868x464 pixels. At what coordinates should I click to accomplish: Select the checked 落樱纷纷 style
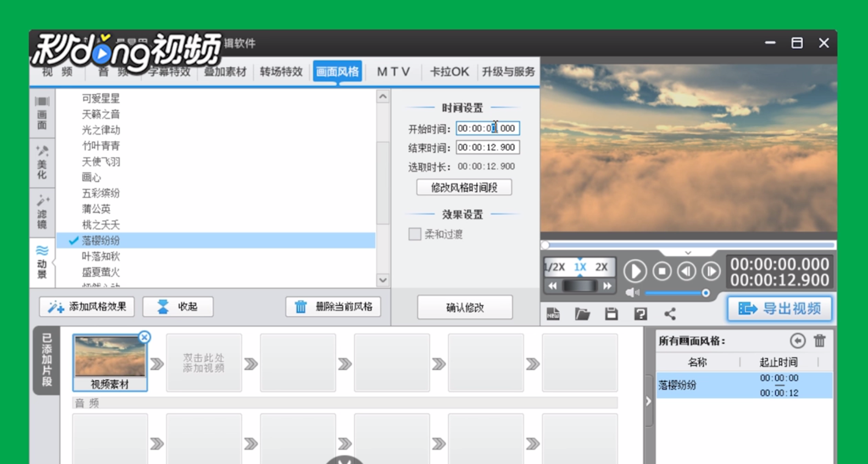(216, 241)
